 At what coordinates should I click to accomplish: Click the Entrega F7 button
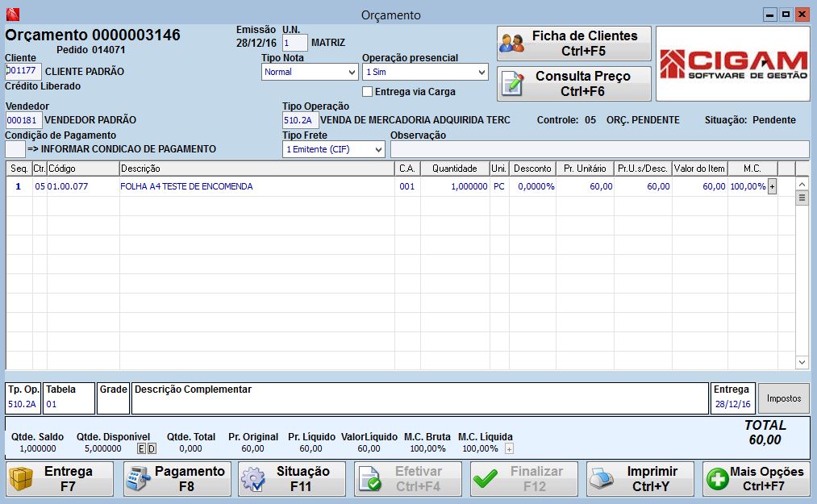tap(60, 479)
